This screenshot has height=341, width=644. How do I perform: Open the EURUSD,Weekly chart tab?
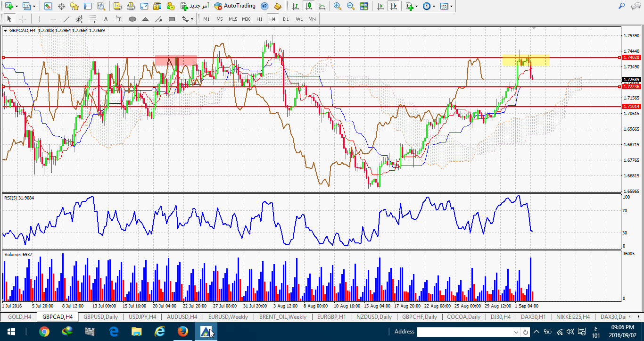(228, 317)
